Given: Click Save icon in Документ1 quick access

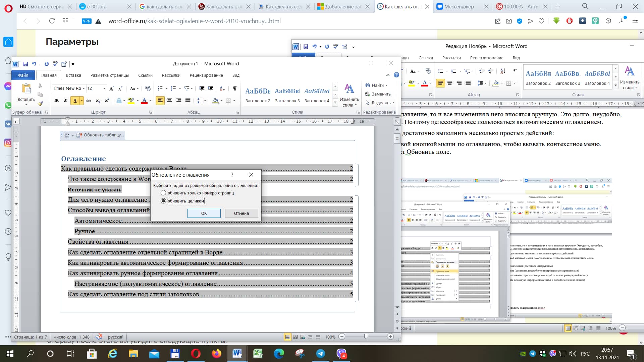Looking at the screenshot, I should [25, 64].
